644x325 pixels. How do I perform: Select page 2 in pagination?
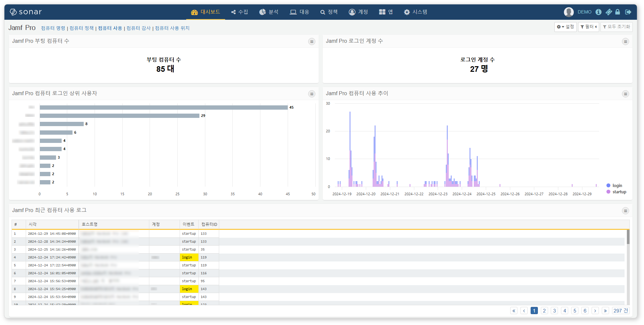[544, 311]
